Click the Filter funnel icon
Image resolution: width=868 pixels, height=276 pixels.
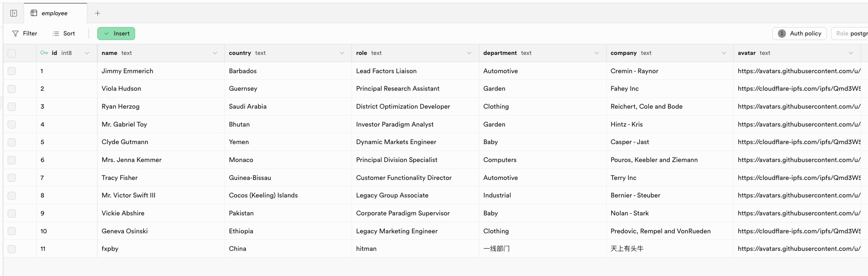[x=15, y=34]
